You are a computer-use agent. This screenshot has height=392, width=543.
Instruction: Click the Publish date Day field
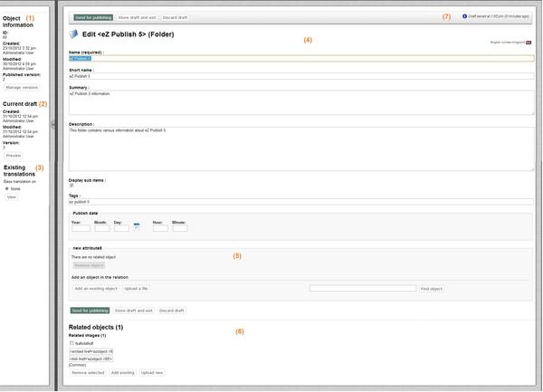pyautogui.click(x=121, y=228)
